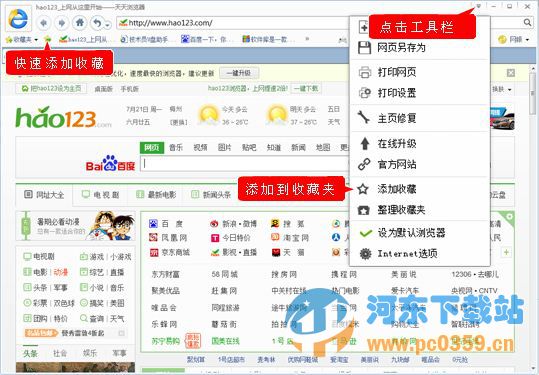The width and height of the screenshot is (539, 375).
Task: Click the browser back arrow button
Action: 43,23
